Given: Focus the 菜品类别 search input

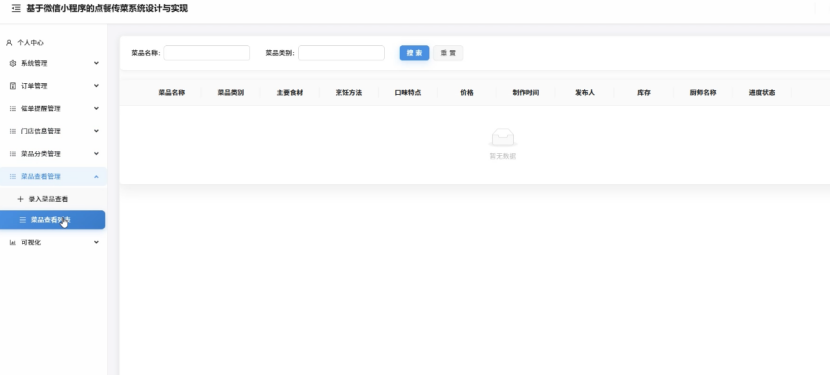Looking at the screenshot, I should (x=341, y=53).
